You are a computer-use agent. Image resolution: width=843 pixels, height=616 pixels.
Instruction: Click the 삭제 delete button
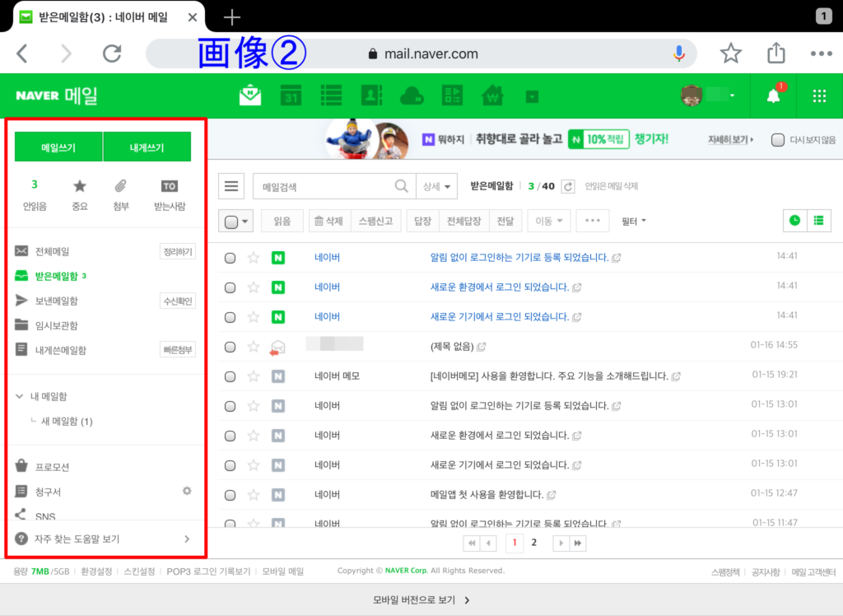coord(329,221)
